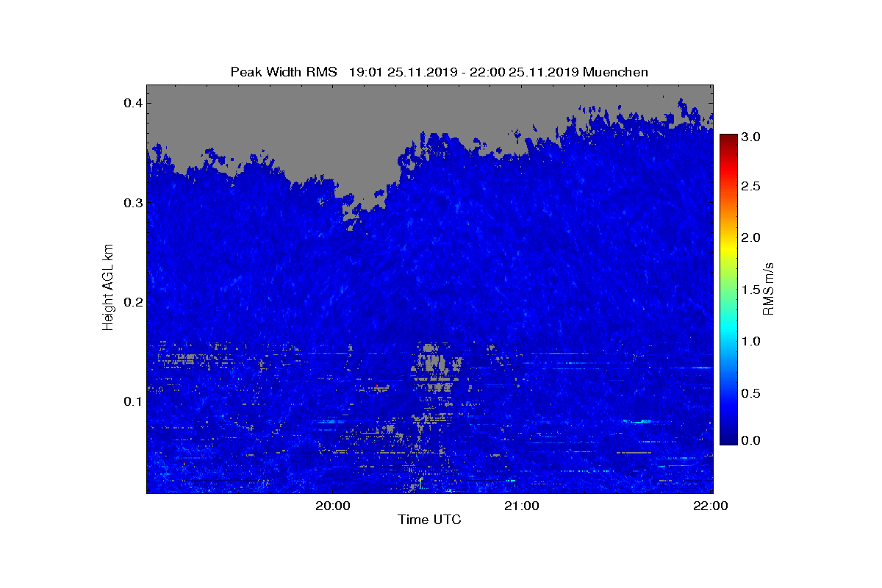The height and width of the screenshot is (588, 882).
Task: Click the 'Height AGL km' axis label
Action: [x=109, y=287]
